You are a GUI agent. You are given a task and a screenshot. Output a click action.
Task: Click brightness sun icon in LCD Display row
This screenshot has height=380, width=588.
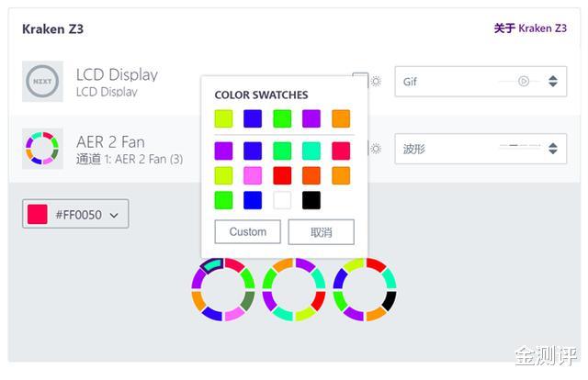pyautogui.click(x=376, y=82)
